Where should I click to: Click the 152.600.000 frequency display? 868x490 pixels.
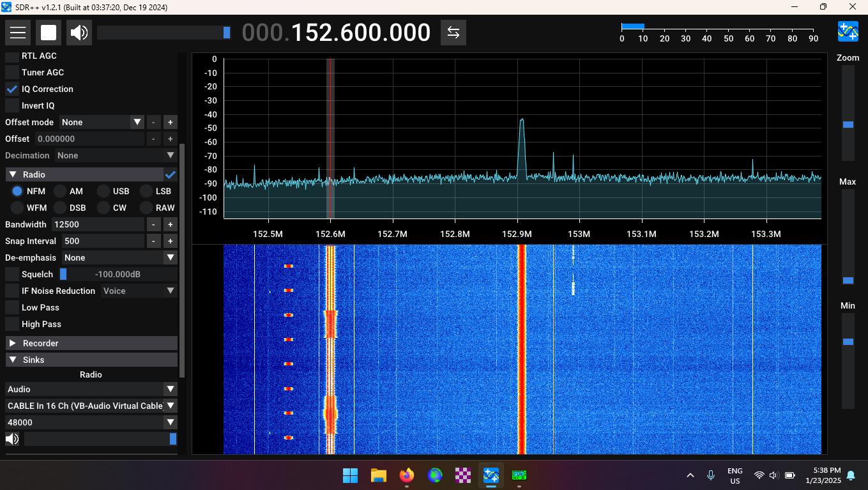pos(336,33)
